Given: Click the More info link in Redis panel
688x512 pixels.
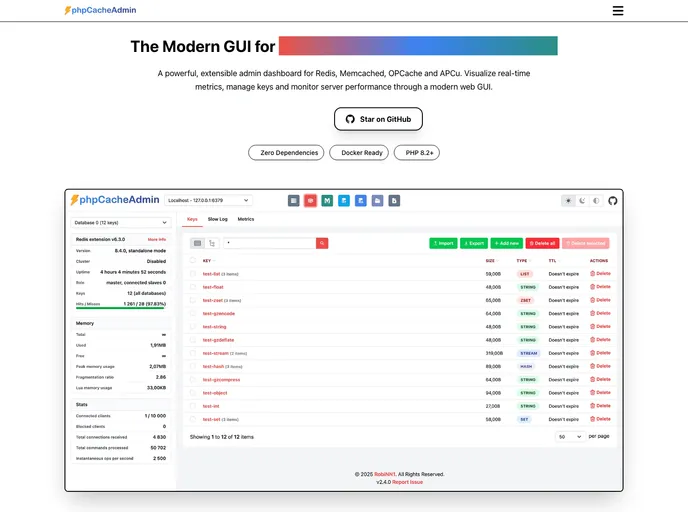Looking at the screenshot, I should tap(157, 240).
